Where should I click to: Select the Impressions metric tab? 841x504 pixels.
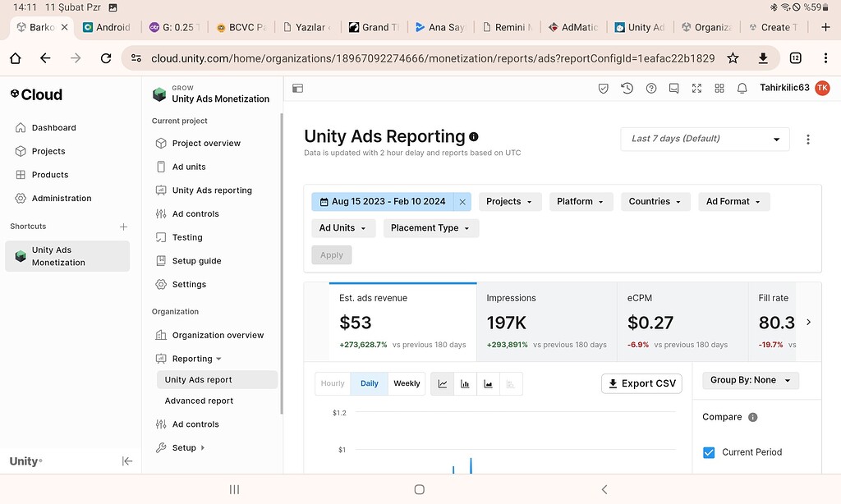(546, 322)
